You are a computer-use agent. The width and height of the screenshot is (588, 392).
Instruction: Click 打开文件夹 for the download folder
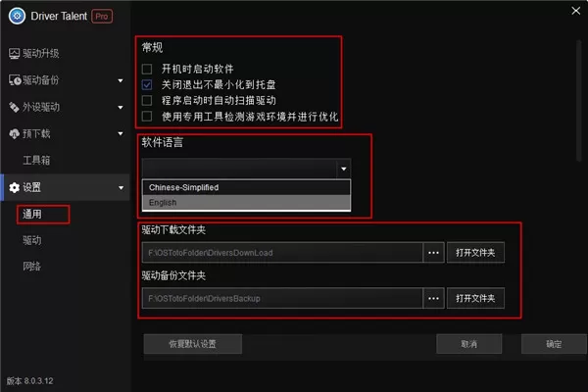475,253
